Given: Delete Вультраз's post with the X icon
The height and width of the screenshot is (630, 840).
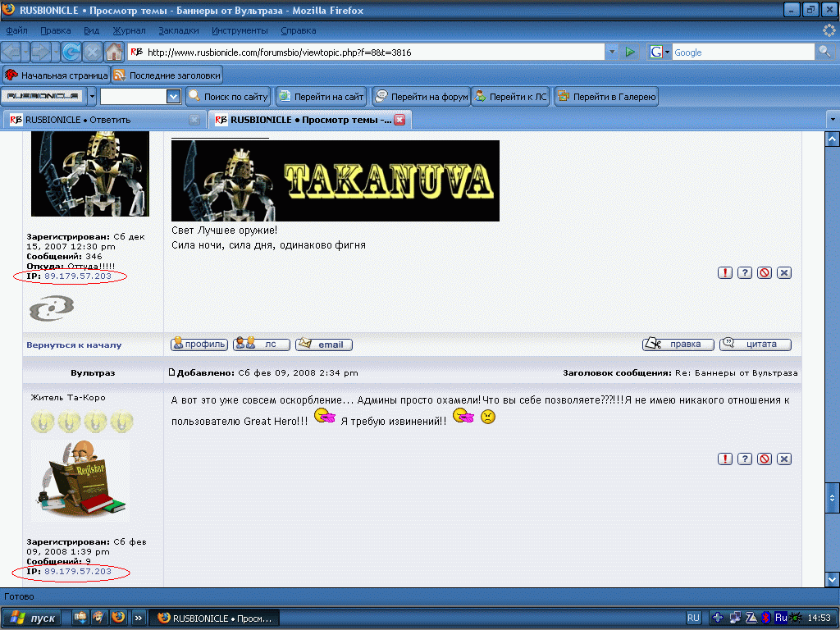Looking at the screenshot, I should [x=784, y=459].
